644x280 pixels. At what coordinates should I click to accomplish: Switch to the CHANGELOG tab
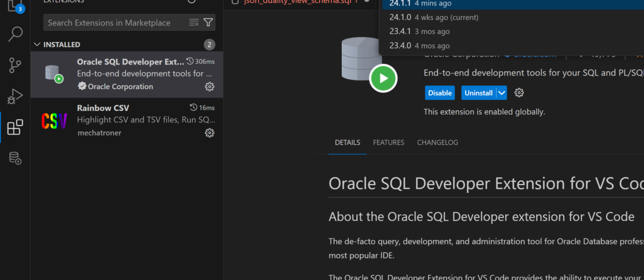[x=438, y=143]
